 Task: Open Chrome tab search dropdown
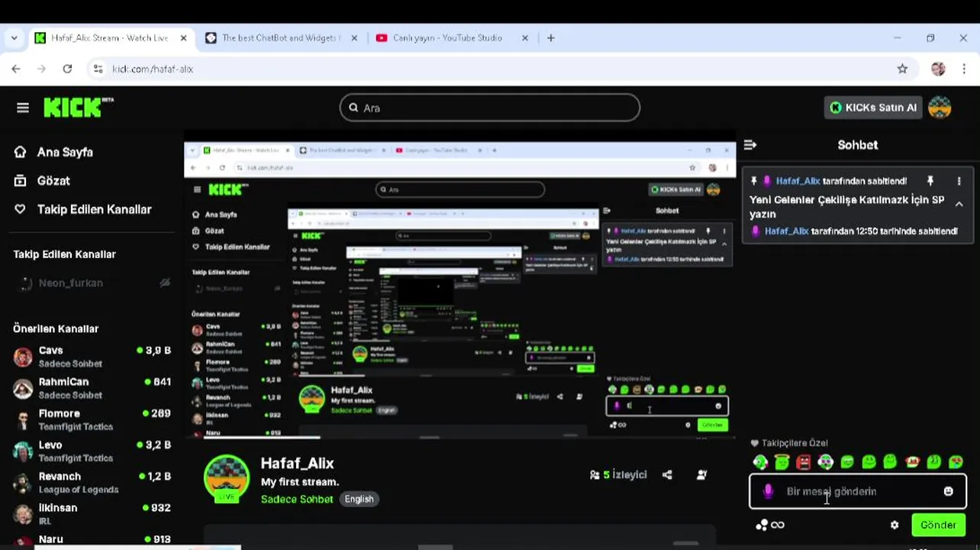(15, 37)
